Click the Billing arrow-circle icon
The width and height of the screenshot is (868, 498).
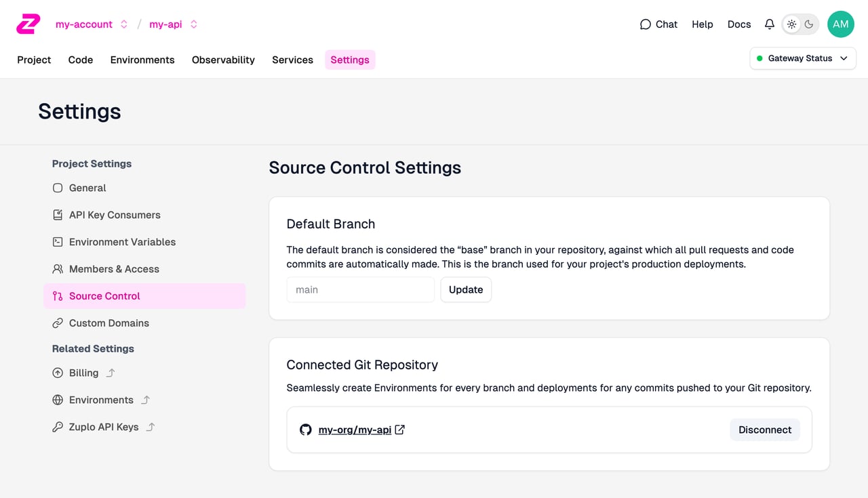pos(58,373)
